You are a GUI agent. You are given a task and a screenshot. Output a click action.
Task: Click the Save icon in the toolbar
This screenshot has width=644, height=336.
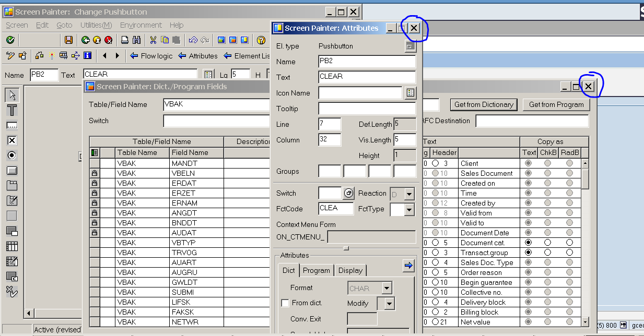point(69,40)
